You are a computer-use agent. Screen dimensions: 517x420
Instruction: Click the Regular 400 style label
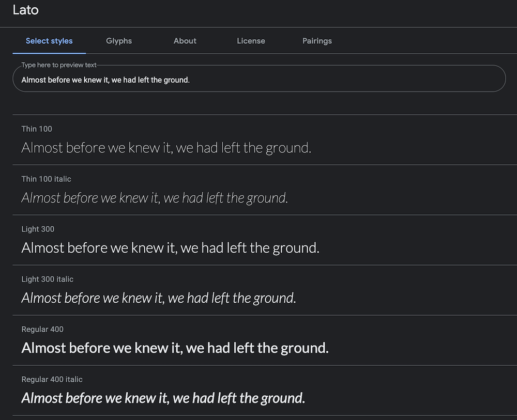(x=42, y=329)
